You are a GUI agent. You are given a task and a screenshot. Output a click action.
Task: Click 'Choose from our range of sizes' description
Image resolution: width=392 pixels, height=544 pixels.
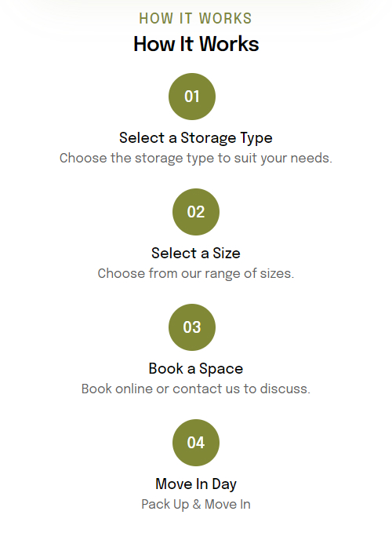click(196, 274)
